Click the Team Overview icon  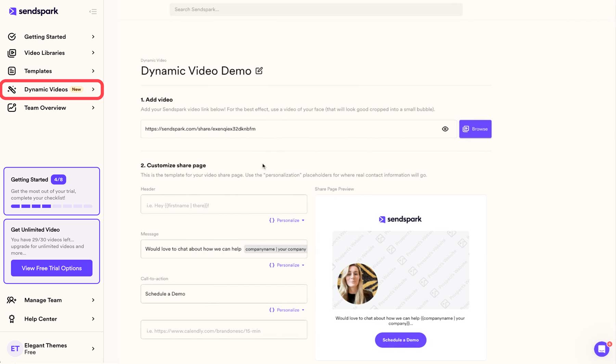[12, 107]
